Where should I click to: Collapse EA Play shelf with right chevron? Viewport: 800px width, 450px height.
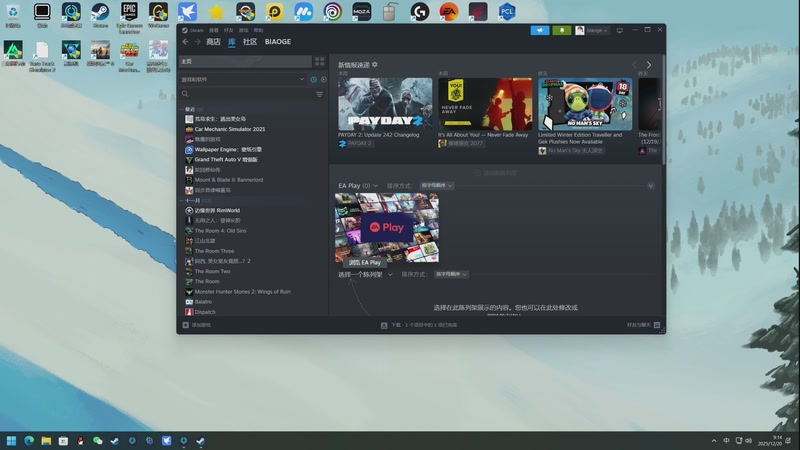tap(651, 186)
